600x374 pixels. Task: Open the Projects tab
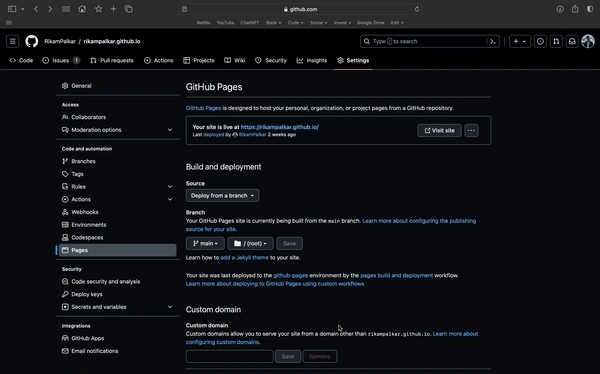click(199, 60)
